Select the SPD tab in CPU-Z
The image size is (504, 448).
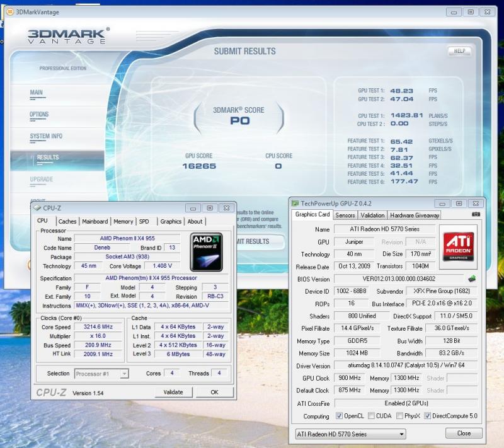(x=144, y=221)
